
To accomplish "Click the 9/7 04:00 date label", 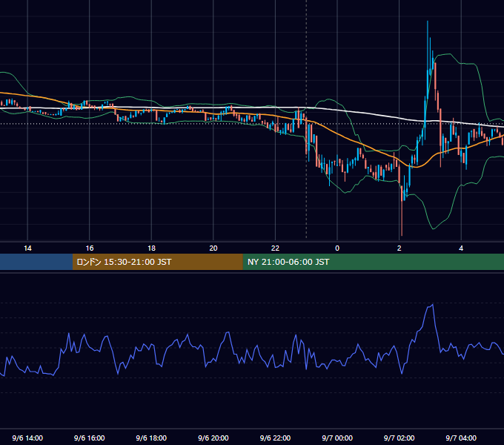I will (461, 438).
